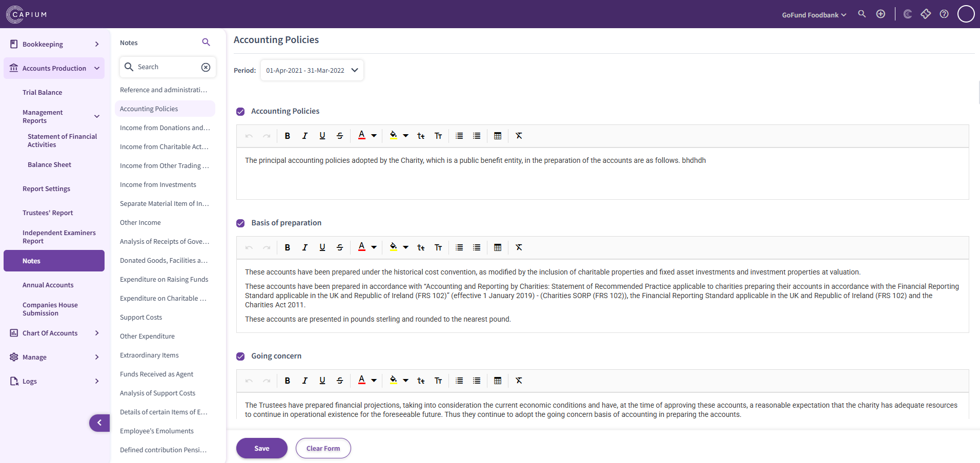The height and width of the screenshot is (463, 980).
Task: Go to Report Settings
Action: tap(46, 188)
